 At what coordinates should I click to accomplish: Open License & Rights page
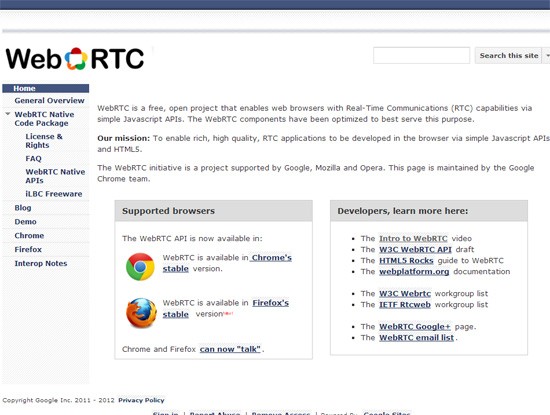coord(44,141)
